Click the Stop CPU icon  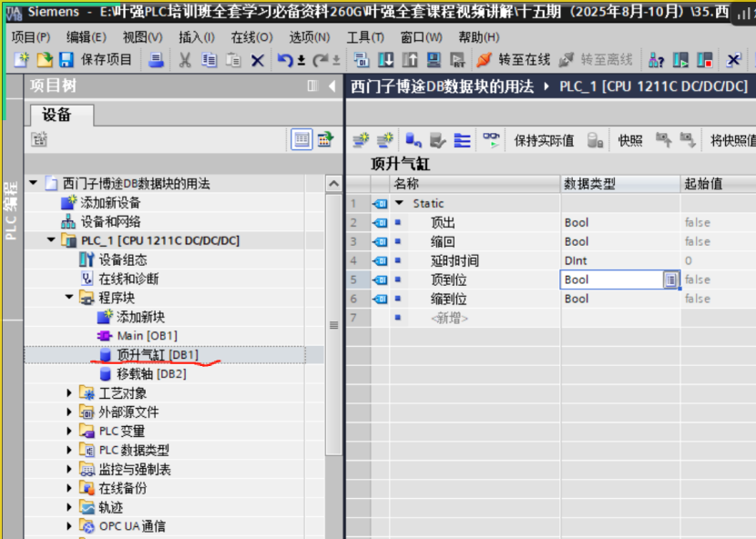(x=704, y=60)
